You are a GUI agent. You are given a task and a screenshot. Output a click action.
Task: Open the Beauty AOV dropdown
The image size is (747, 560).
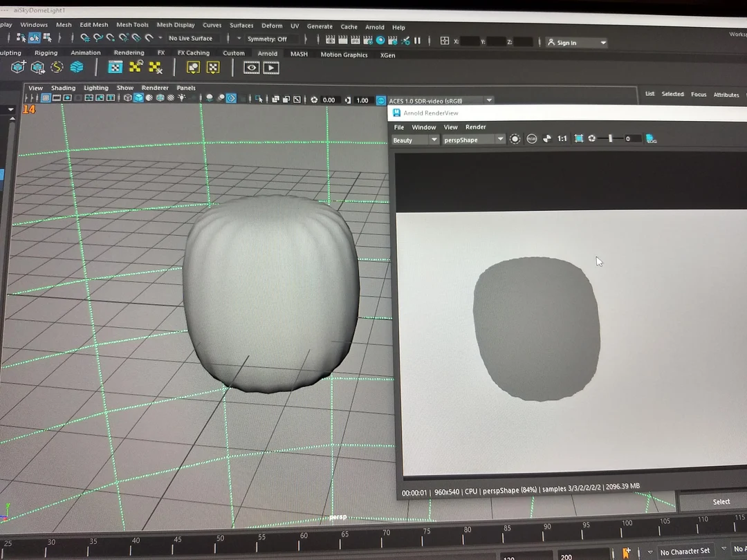point(414,138)
